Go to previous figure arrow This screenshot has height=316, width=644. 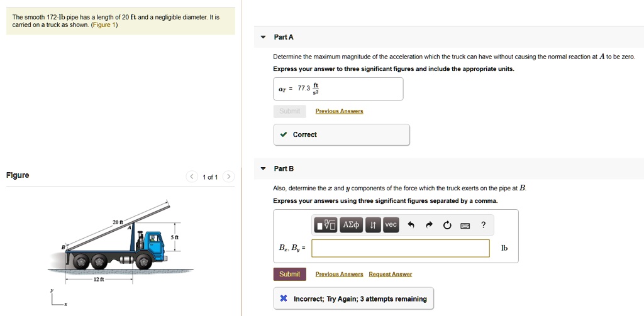pyautogui.click(x=191, y=177)
